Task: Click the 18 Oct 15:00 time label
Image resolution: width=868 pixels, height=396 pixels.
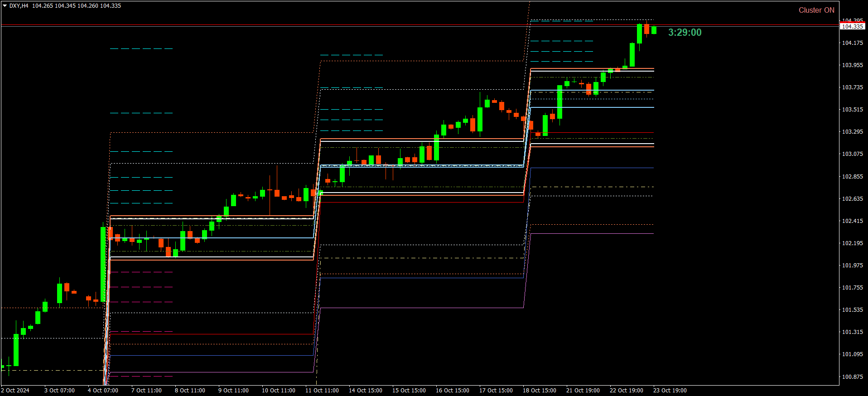Action: 540,391
